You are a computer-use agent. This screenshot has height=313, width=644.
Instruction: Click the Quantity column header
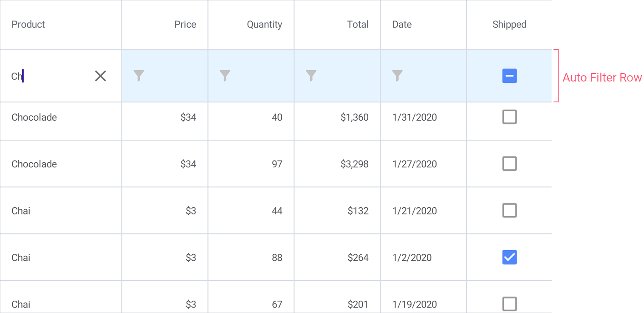264,25
